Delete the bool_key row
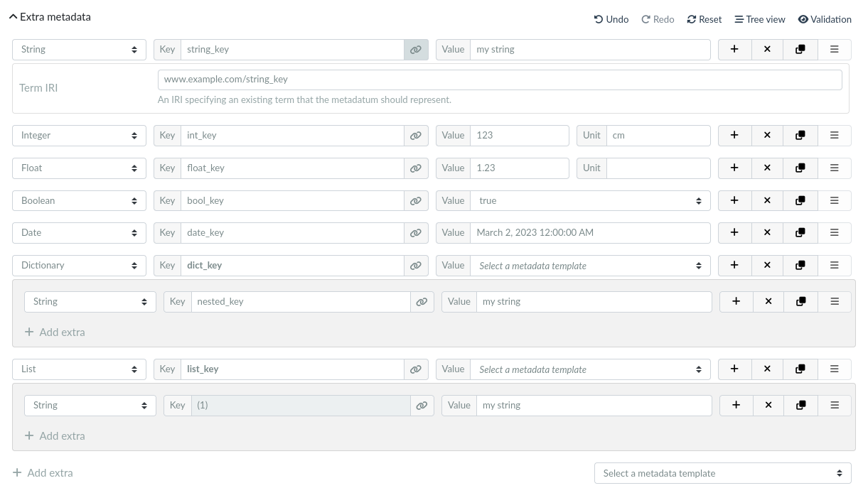Screen dimensions: 868x493 point(767,200)
